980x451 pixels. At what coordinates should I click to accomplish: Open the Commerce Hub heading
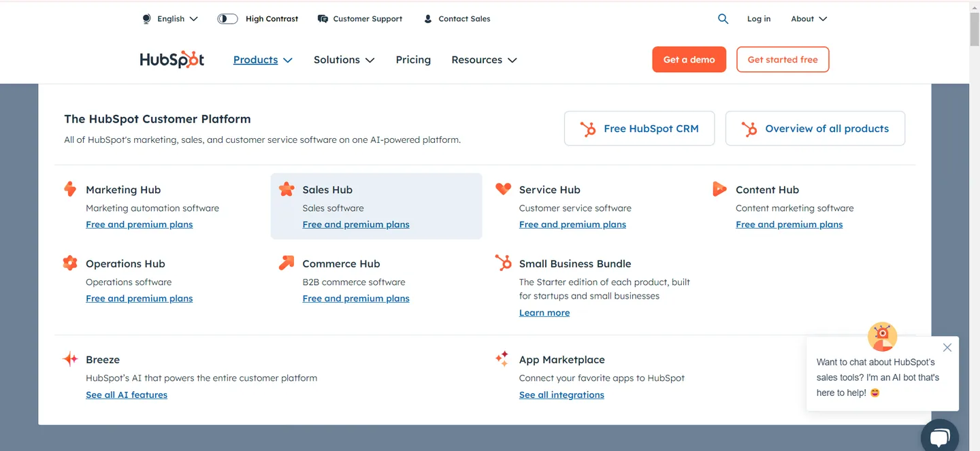[341, 264]
